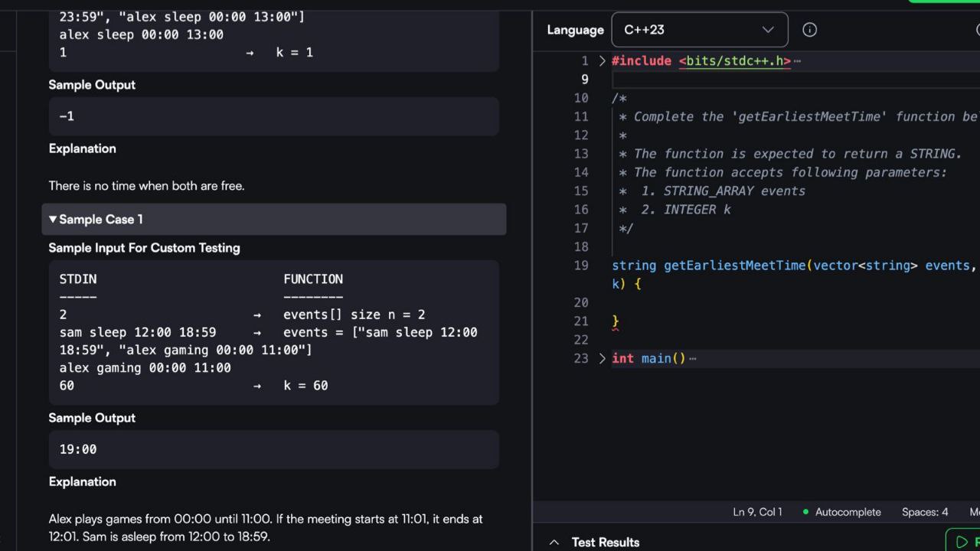
Task: Click the chevron-up icon next to Test Results
Action: pos(554,543)
